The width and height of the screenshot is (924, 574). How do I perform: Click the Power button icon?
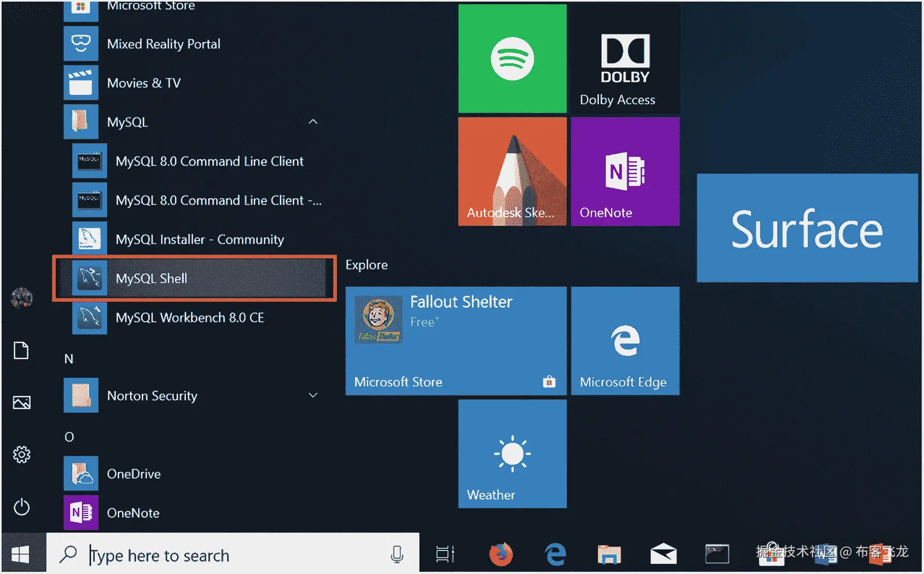click(x=21, y=507)
